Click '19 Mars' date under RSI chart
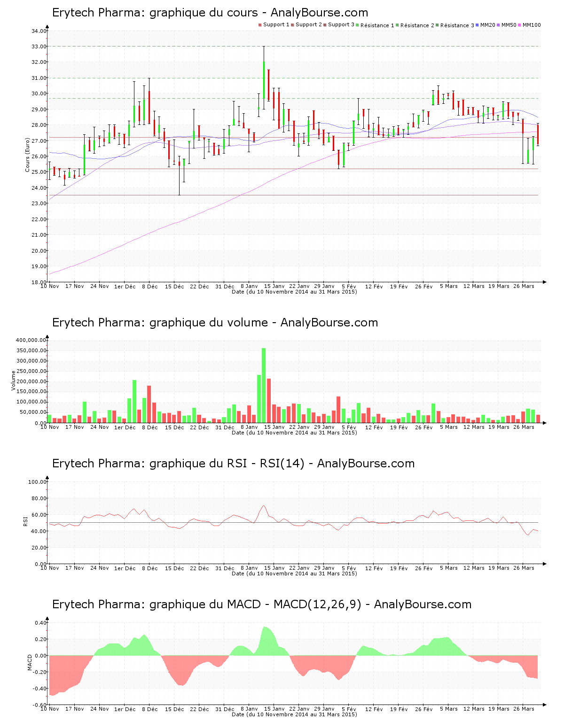 (499, 568)
